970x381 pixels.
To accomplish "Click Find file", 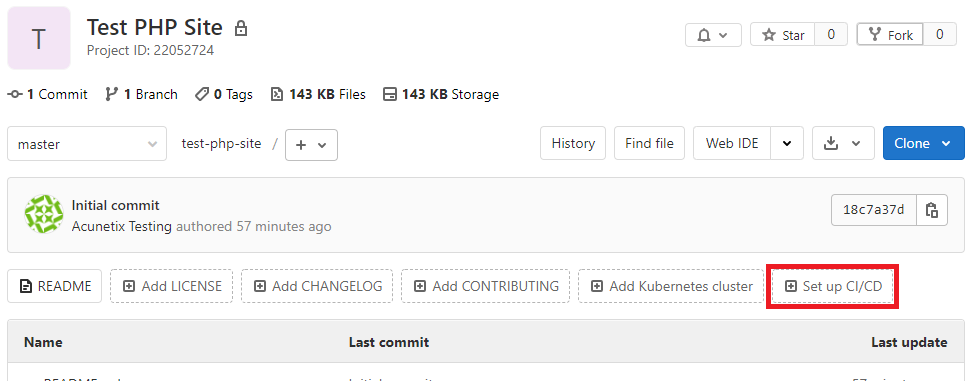I will click(x=649, y=143).
